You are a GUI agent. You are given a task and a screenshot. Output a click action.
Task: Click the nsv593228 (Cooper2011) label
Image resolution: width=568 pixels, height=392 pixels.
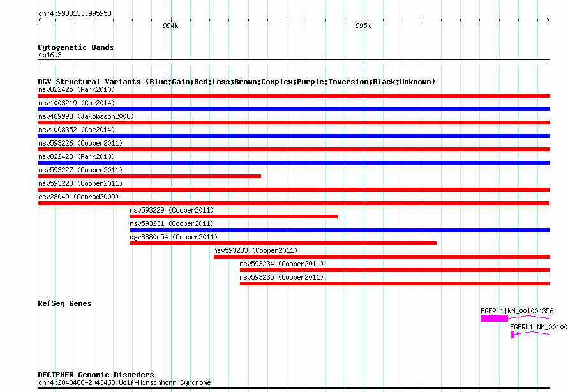coord(80,183)
